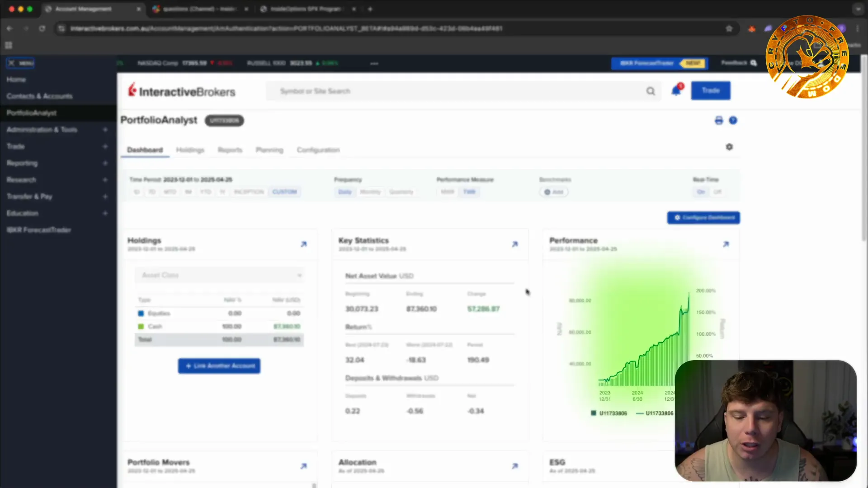This screenshot has height=488, width=868.
Task: Switch to the Holdings tab
Action: point(190,150)
